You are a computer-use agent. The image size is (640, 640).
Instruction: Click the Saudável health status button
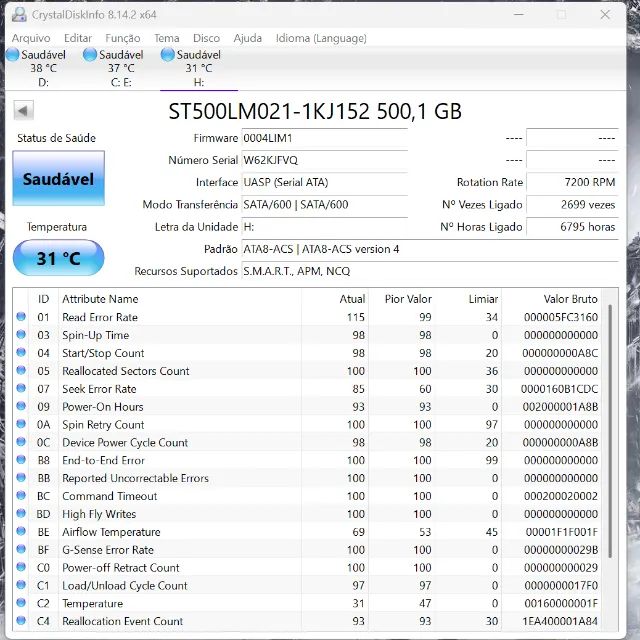click(x=58, y=178)
